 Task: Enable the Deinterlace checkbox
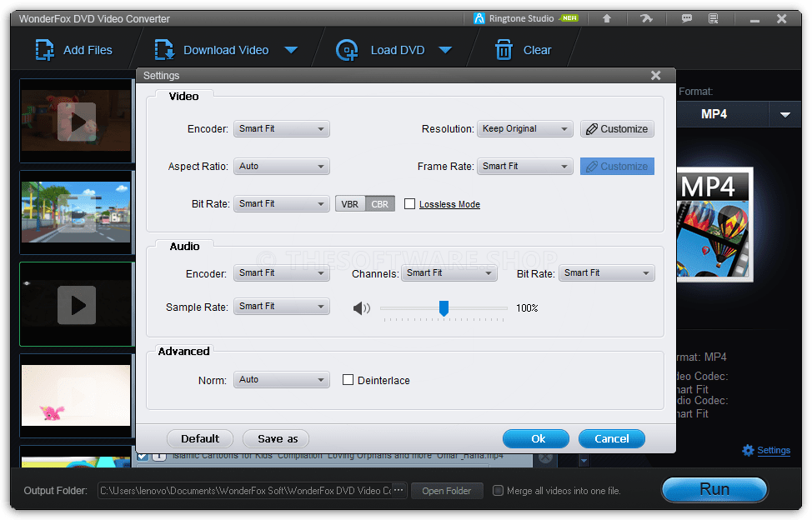[348, 380]
